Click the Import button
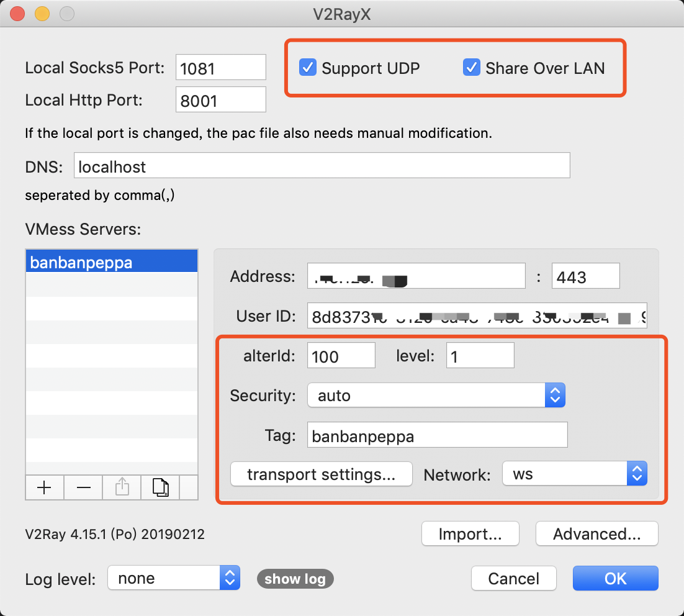The width and height of the screenshot is (684, 616). (470, 533)
